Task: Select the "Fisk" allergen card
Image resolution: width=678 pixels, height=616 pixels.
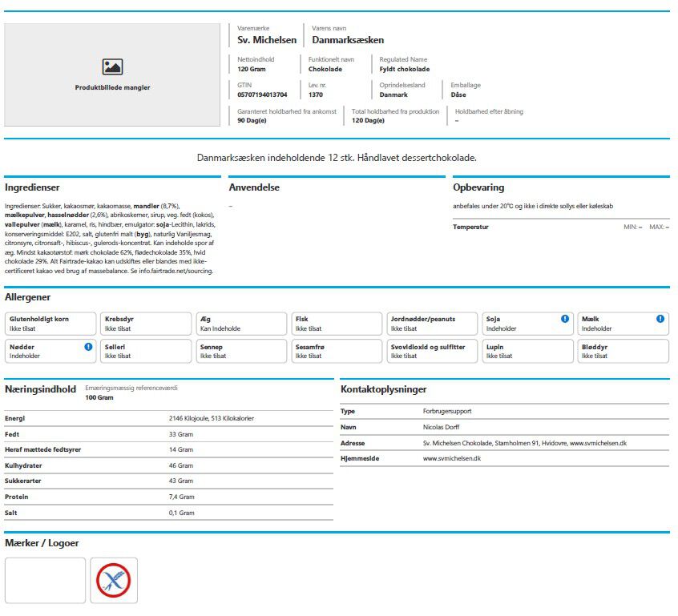Action: [x=337, y=324]
